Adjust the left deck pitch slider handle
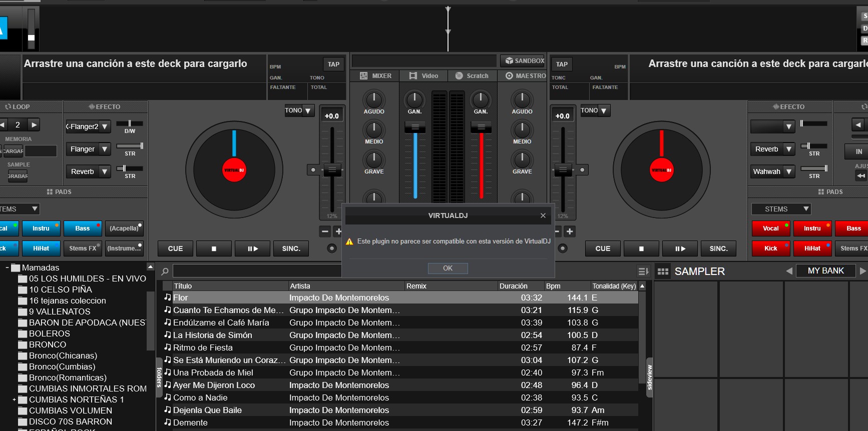The image size is (868, 431). click(332, 170)
